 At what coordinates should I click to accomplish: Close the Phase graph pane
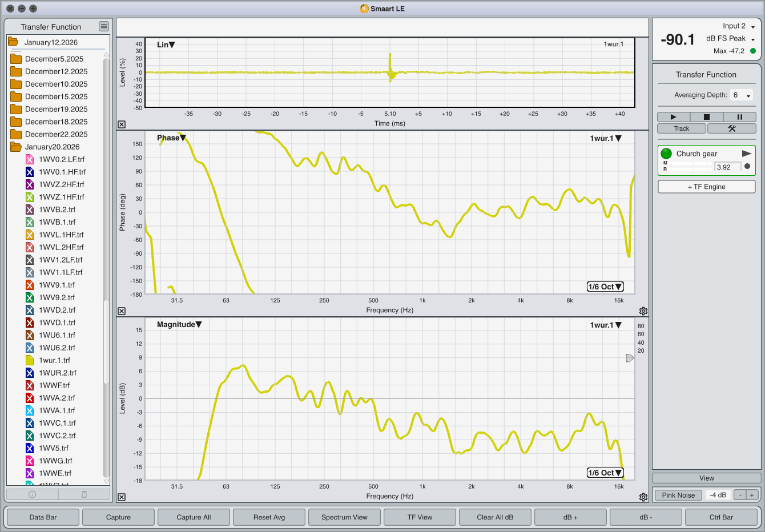click(x=122, y=311)
